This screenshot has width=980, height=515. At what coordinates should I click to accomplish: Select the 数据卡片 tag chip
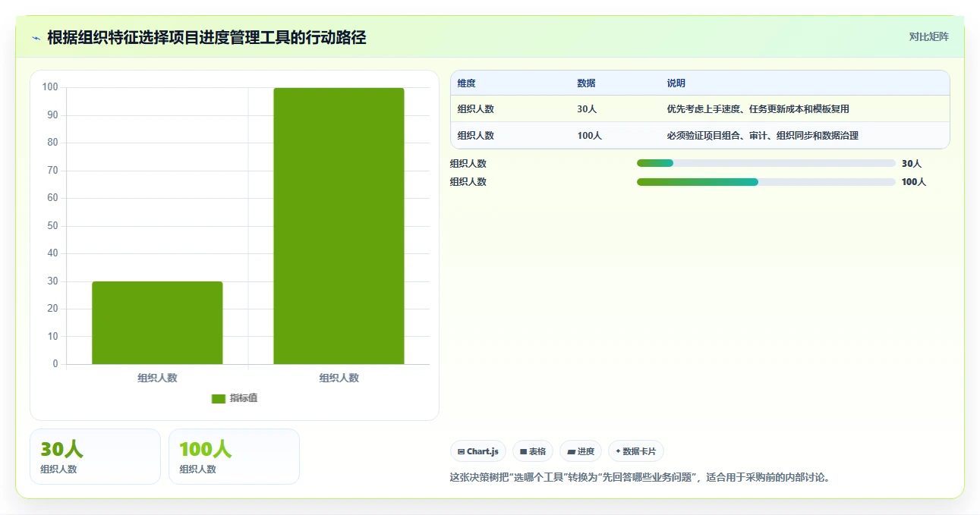click(x=636, y=451)
